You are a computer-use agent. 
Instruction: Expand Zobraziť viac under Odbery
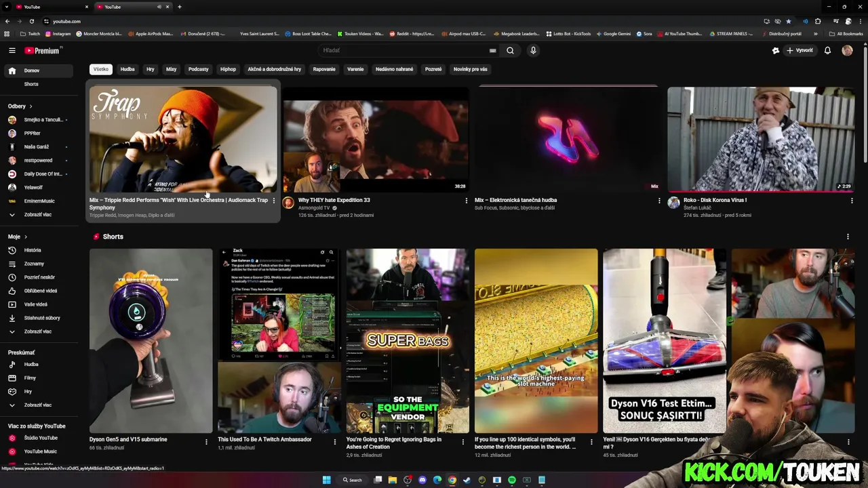point(38,215)
